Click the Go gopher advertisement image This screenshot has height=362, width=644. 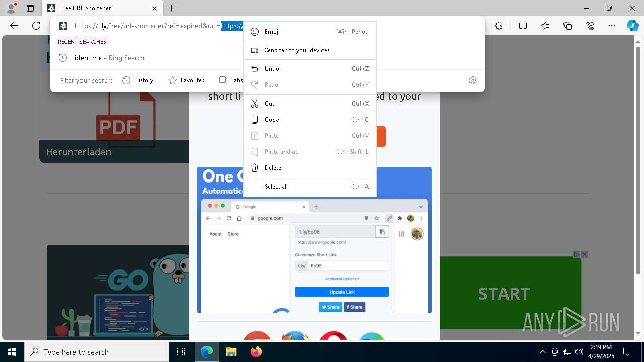pos(118,293)
